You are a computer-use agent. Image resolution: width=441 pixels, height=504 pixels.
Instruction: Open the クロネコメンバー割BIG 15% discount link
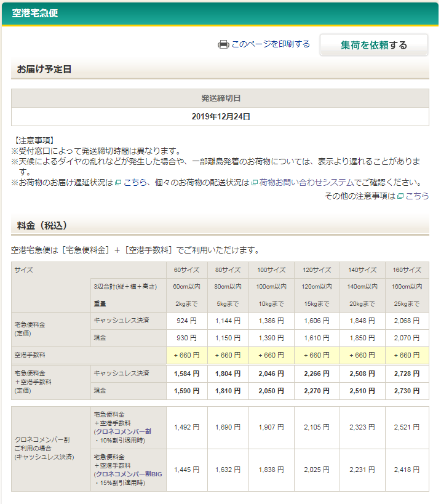[129, 474]
